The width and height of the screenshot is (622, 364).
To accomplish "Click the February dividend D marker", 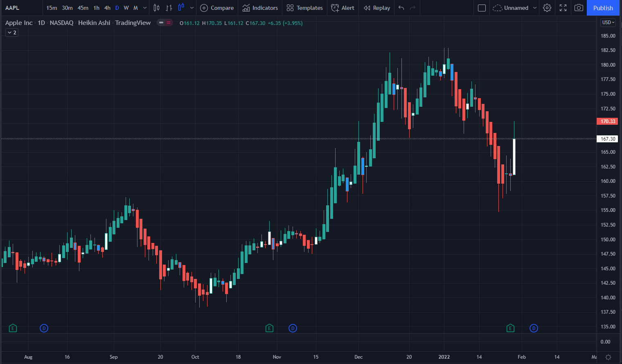I will point(534,328).
